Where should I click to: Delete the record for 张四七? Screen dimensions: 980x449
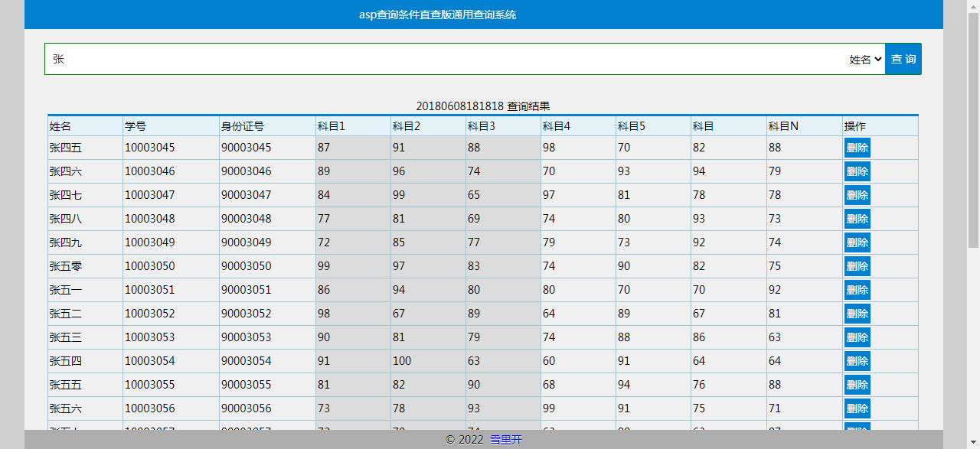coord(857,195)
